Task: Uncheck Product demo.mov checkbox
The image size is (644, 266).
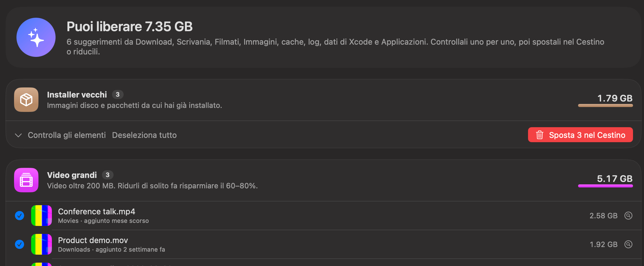Action: pos(20,244)
